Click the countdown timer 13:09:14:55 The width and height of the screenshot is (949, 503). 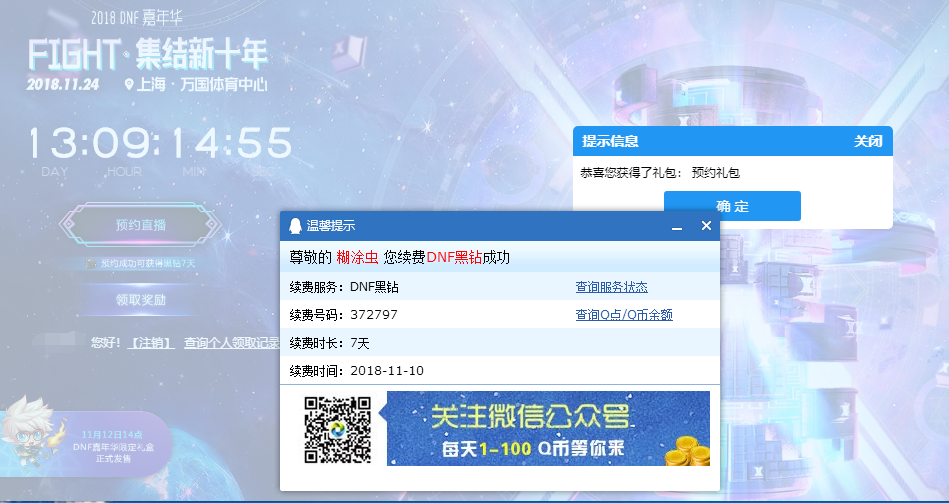pos(160,143)
